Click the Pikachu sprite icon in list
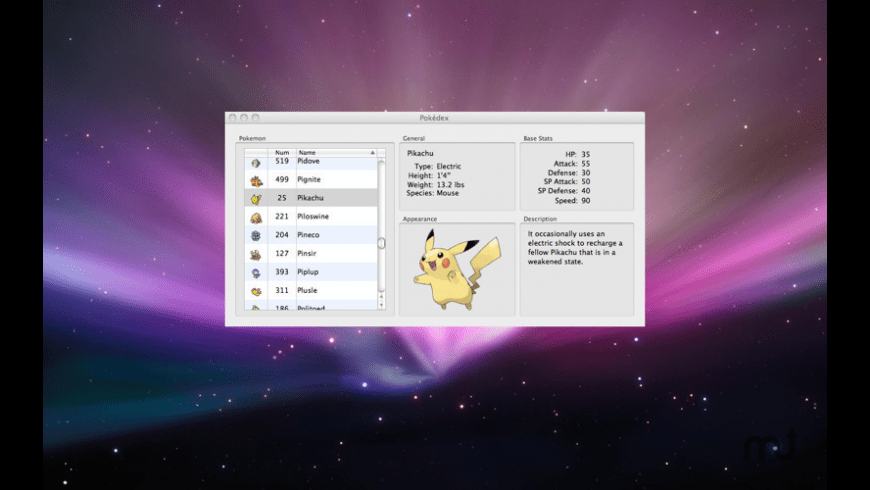Screen dimensions: 870x490 click(x=256, y=199)
